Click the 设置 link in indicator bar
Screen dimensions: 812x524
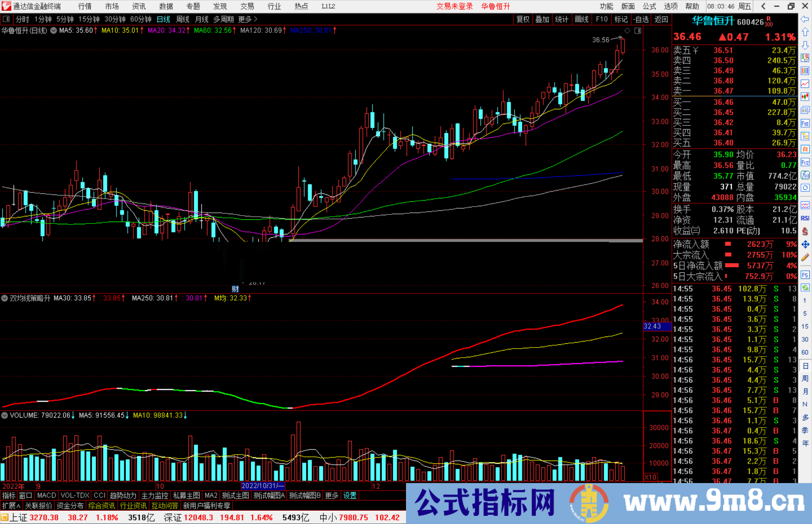350,495
